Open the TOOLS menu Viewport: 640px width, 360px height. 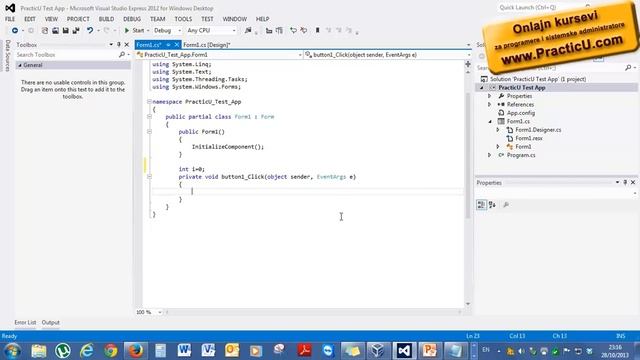[183, 19]
